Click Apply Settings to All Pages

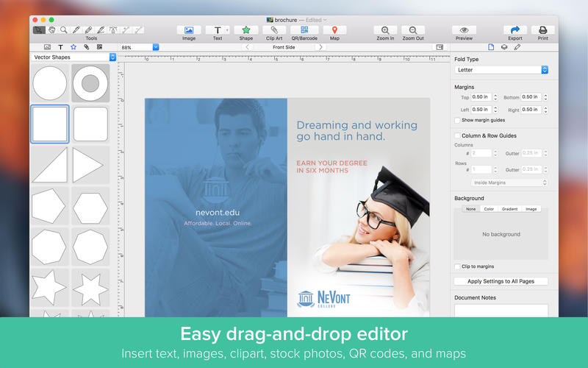501,281
